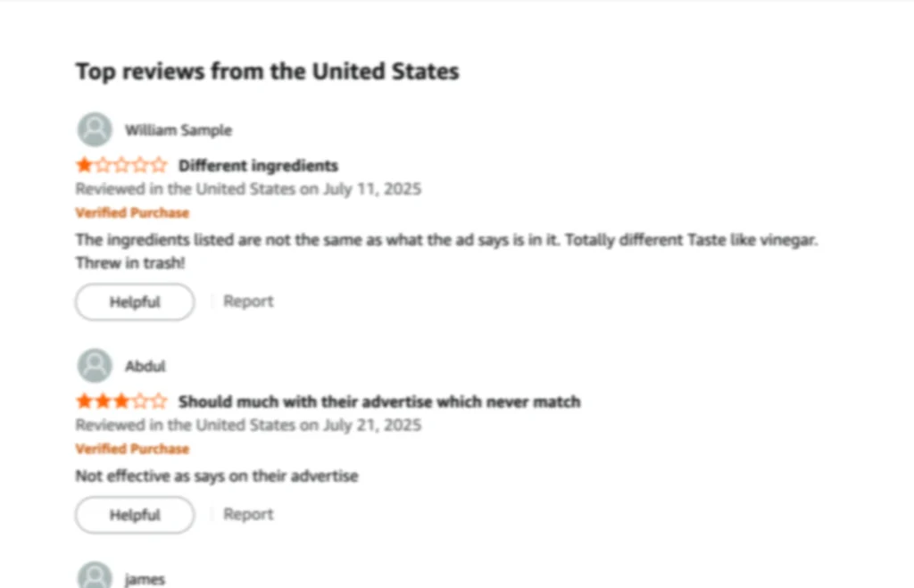Click 'Top reviews from the United States' heading
The height and width of the screenshot is (588, 914).
tap(268, 71)
